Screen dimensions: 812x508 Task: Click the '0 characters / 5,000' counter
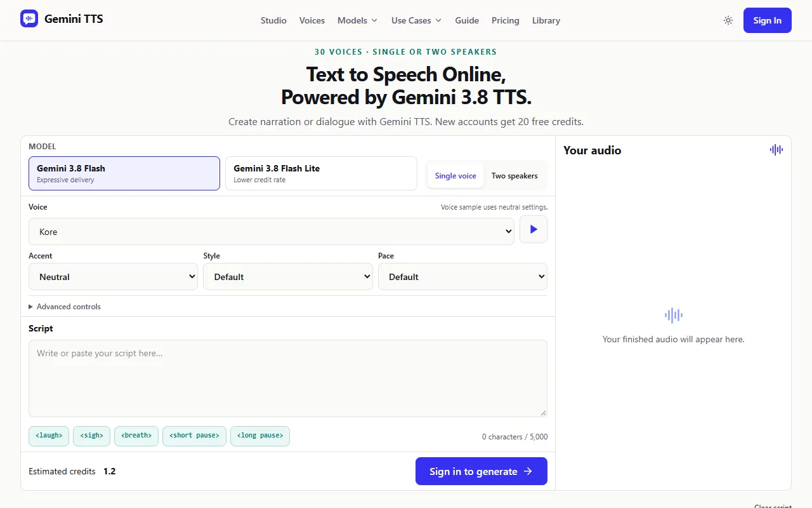click(x=514, y=437)
